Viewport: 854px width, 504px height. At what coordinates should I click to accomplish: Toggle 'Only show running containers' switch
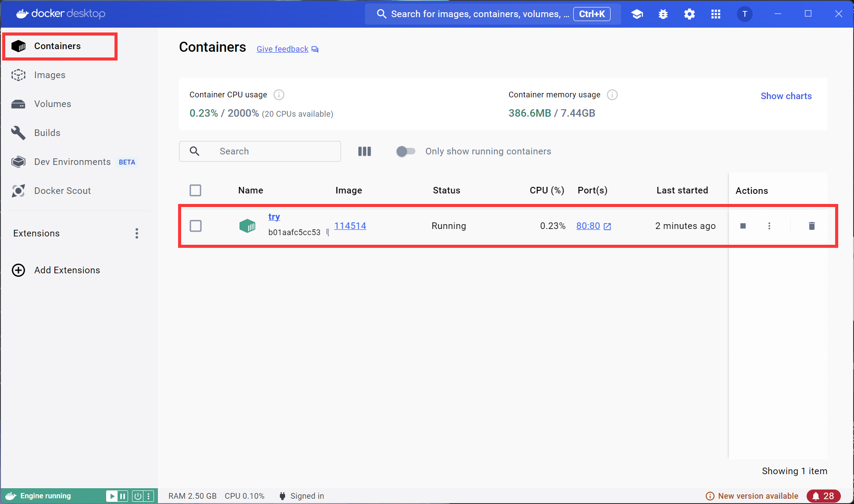click(x=405, y=151)
